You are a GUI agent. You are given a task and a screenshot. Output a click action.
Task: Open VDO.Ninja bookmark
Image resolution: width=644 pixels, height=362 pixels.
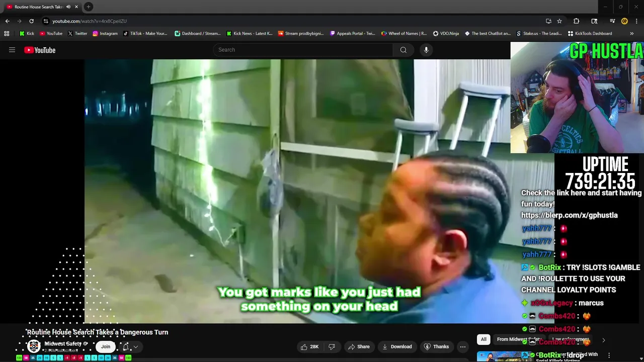pyautogui.click(x=446, y=34)
